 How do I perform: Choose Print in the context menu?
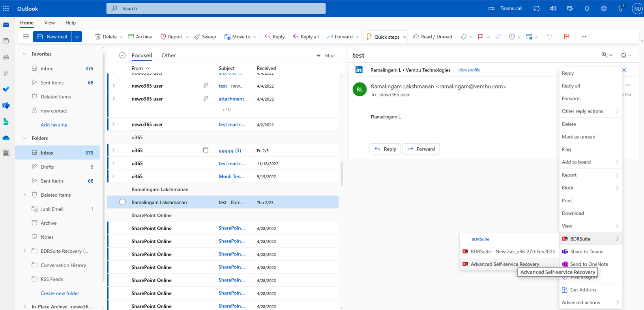pyautogui.click(x=590, y=201)
